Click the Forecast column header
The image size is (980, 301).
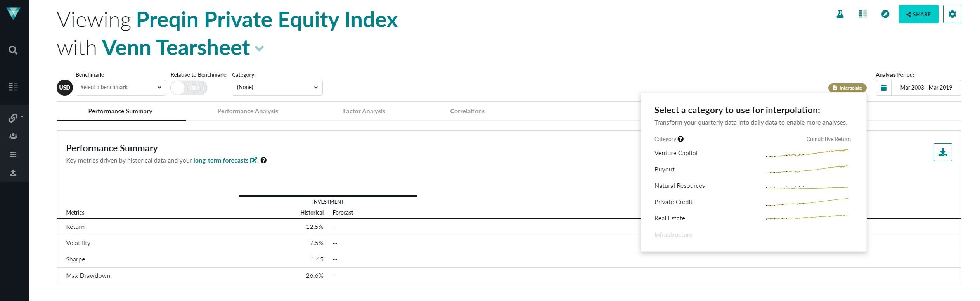343,213
